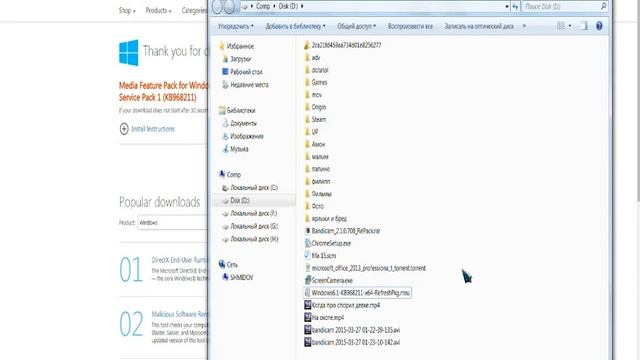Open the Упорядочить menu
The image size is (640, 360).
tap(236, 26)
